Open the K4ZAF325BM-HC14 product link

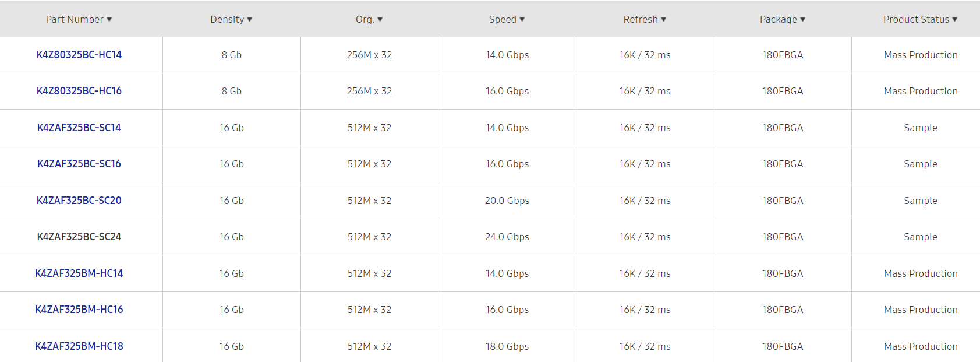coord(79,273)
